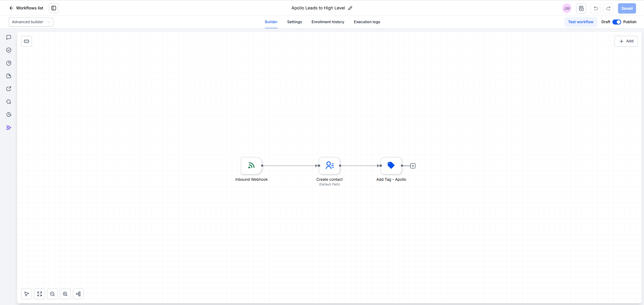The width and height of the screenshot is (644, 305).
Task: Add a step after Add Tag node
Action: [x=413, y=166]
